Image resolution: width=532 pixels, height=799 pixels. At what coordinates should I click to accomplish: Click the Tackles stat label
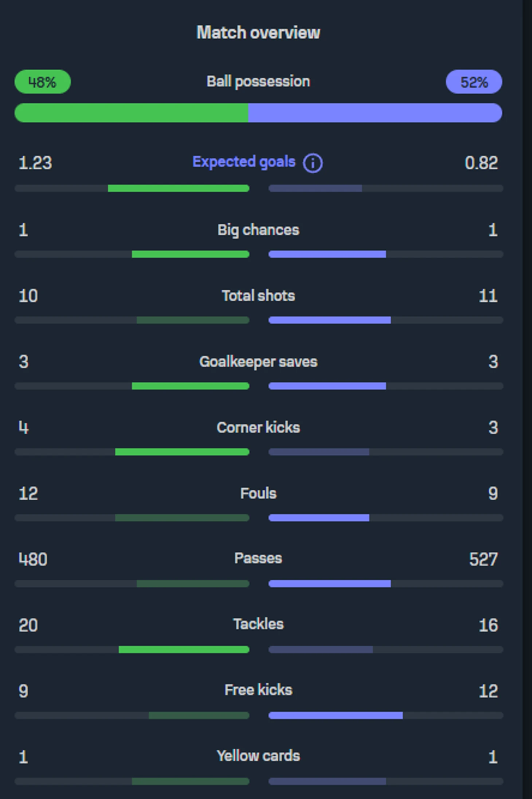tap(258, 624)
